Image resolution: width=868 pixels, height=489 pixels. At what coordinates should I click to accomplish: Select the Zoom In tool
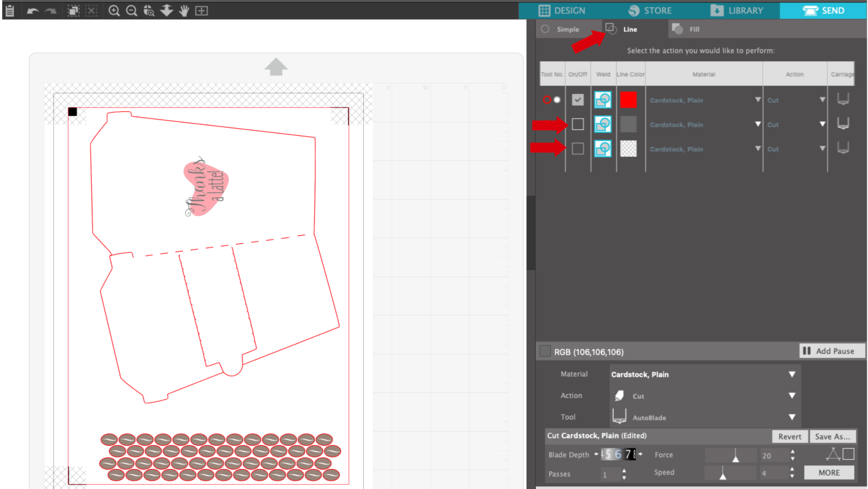point(115,11)
